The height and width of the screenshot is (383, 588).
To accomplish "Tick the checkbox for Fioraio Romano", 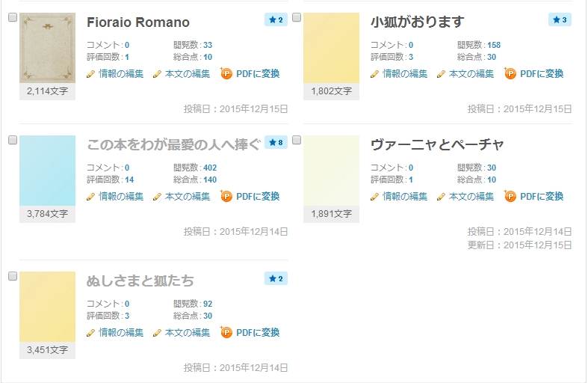I will [13, 17].
